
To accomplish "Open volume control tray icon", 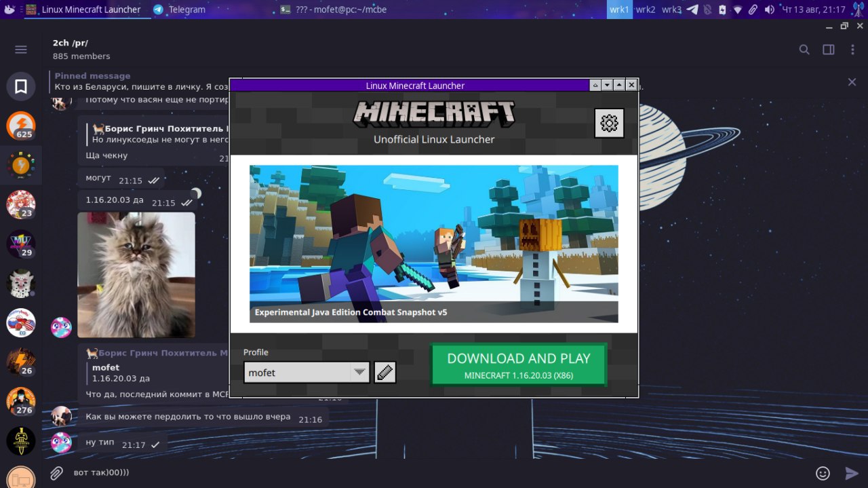I will 769,10.
